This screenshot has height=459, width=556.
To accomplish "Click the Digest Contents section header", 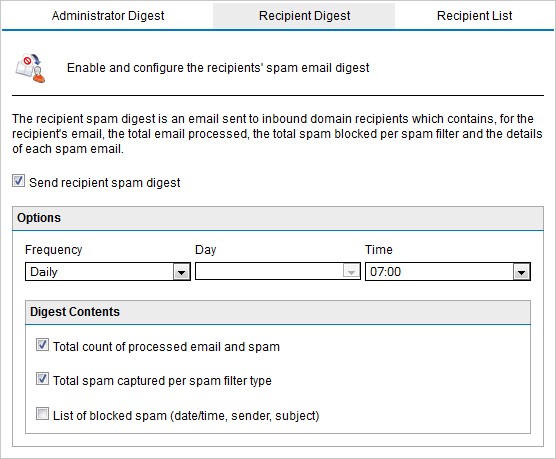I will coord(278,312).
